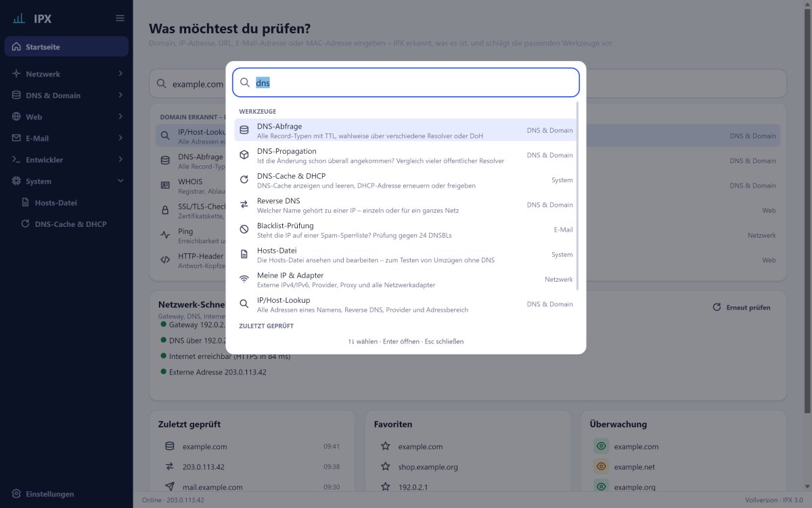Focus the palette search field containing dns

[x=406, y=83]
